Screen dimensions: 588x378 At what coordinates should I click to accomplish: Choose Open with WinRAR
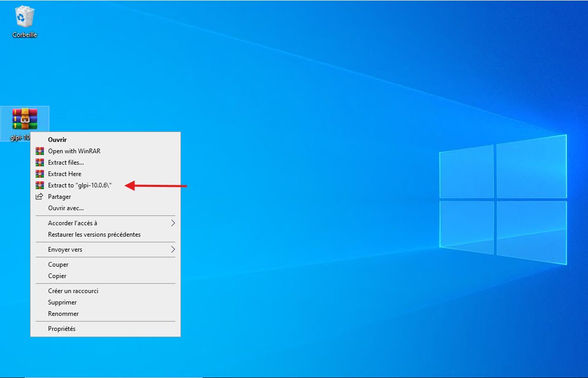coord(105,151)
